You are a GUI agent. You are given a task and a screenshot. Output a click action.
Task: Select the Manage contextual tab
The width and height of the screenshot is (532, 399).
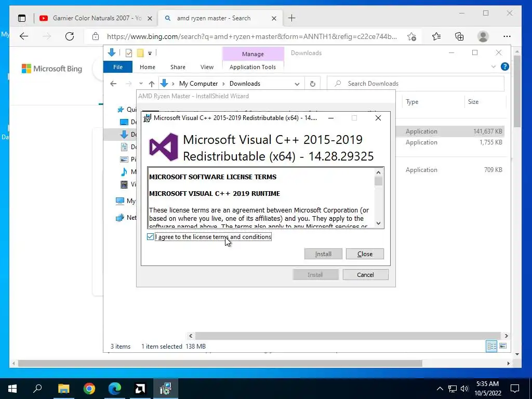pyautogui.click(x=253, y=54)
